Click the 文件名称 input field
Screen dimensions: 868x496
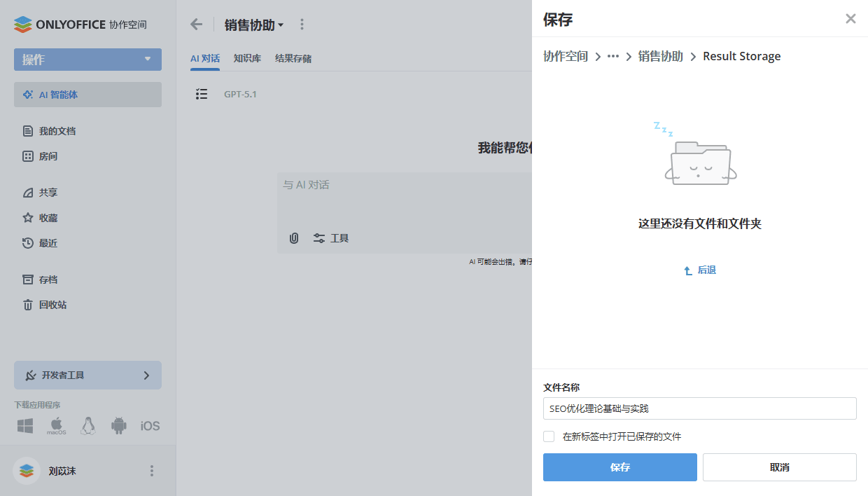[699, 408]
